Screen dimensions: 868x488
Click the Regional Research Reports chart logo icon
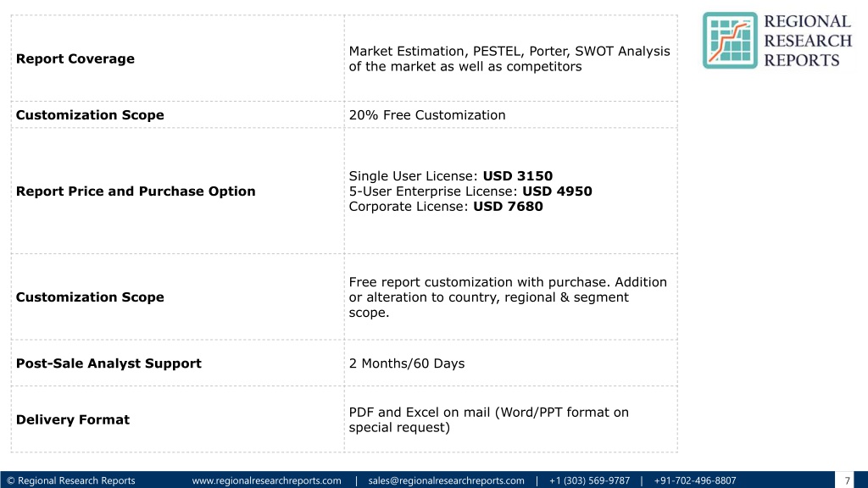730,41
